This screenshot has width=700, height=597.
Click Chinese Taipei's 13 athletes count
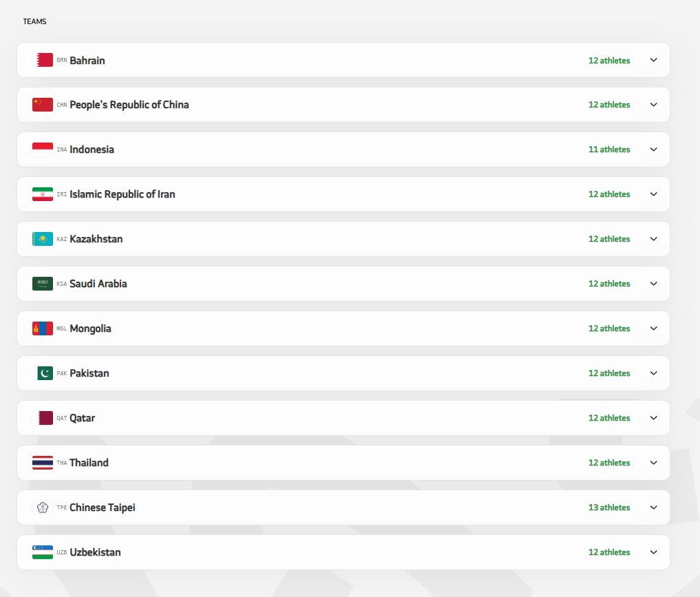608,507
